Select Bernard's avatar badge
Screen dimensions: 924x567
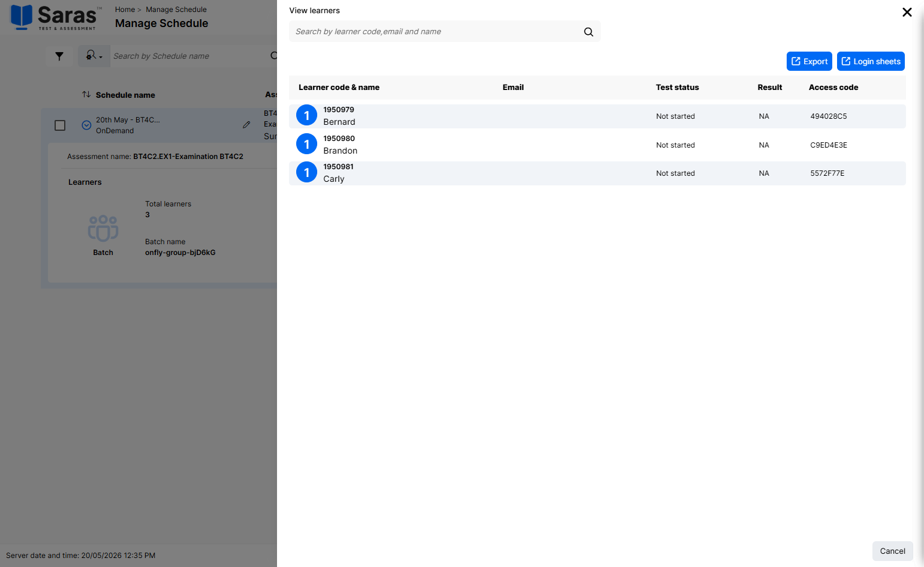tap(306, 115)
